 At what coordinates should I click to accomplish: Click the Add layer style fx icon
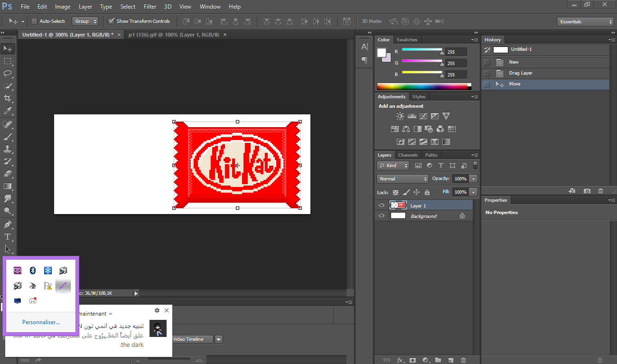(400, 360)
